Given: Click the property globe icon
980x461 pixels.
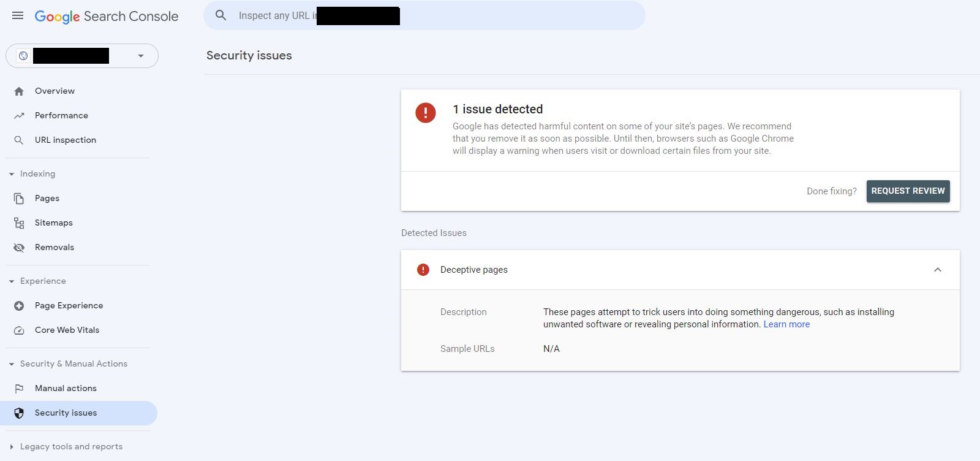Looking at the screenshot, I should 23,56.
